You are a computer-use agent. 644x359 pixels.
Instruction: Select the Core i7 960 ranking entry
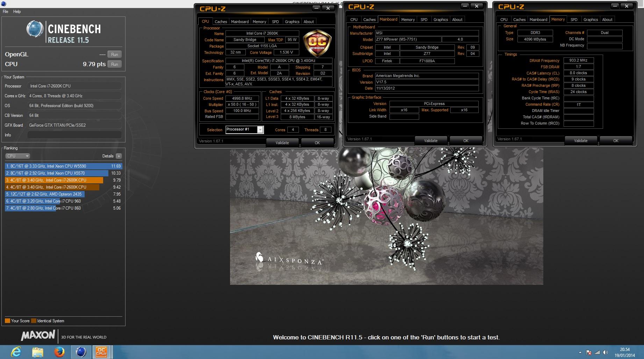pos(63,201)
